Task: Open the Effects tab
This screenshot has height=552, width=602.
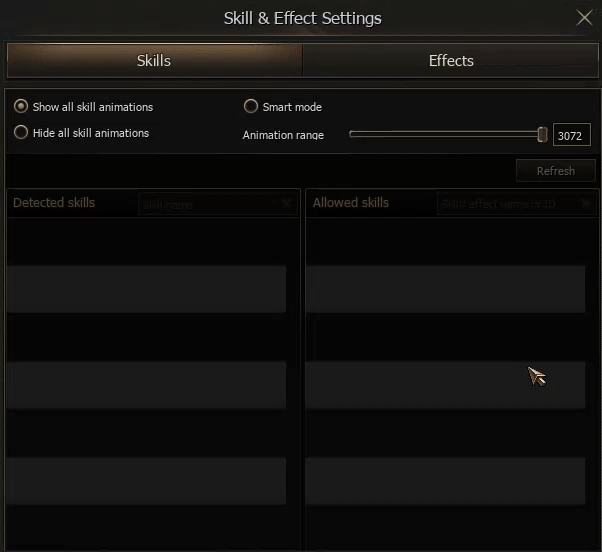Action: [x=451, y=61]
